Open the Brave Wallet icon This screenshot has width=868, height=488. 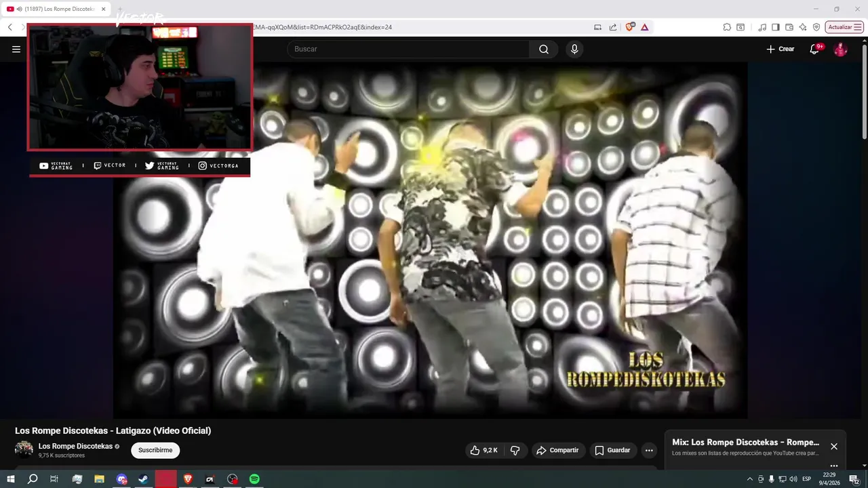(x=789, y=27)
